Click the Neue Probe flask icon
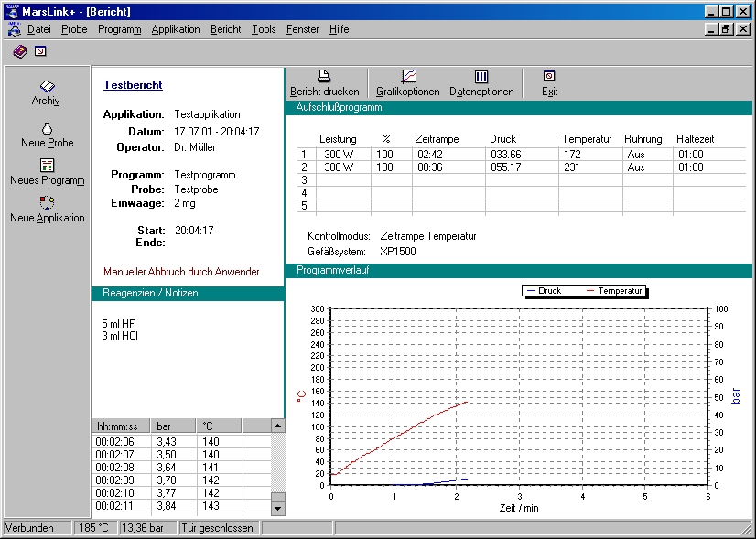This screenshot has height=539, width=756. pyautogui.click(x=47, y=128)
